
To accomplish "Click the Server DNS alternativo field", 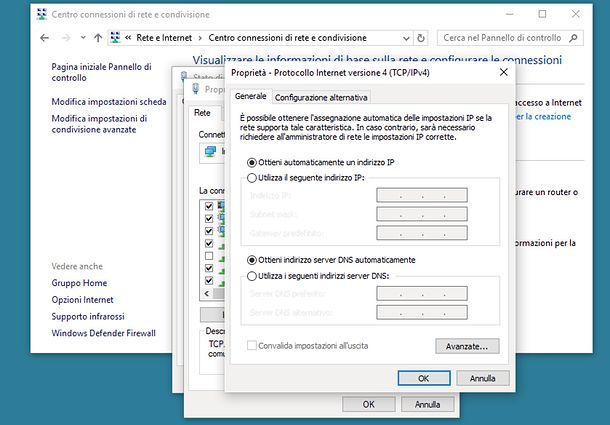I will pyautogui.click(x=422, y=312).
